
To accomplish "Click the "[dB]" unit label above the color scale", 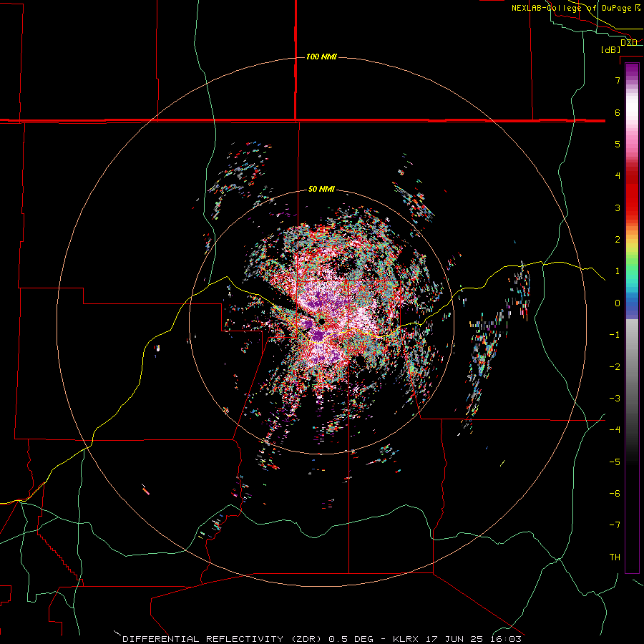I will (611, 49).
